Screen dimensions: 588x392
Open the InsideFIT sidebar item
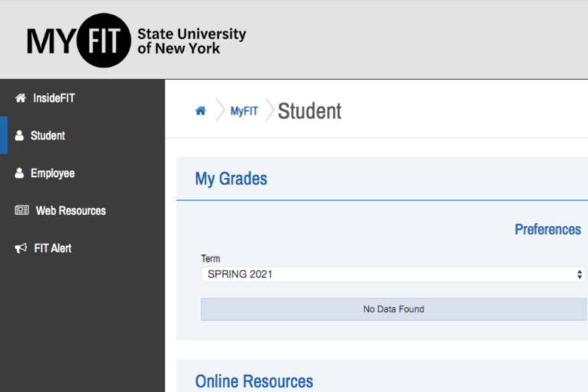54,98
